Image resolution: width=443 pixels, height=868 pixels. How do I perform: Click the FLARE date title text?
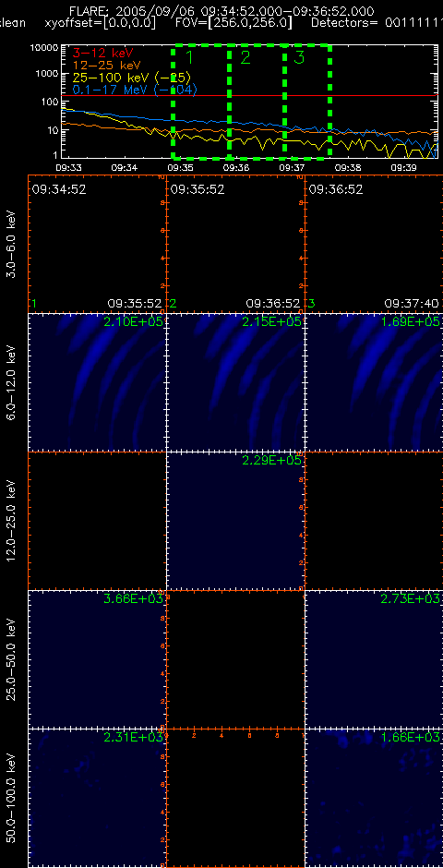[221, 11]
